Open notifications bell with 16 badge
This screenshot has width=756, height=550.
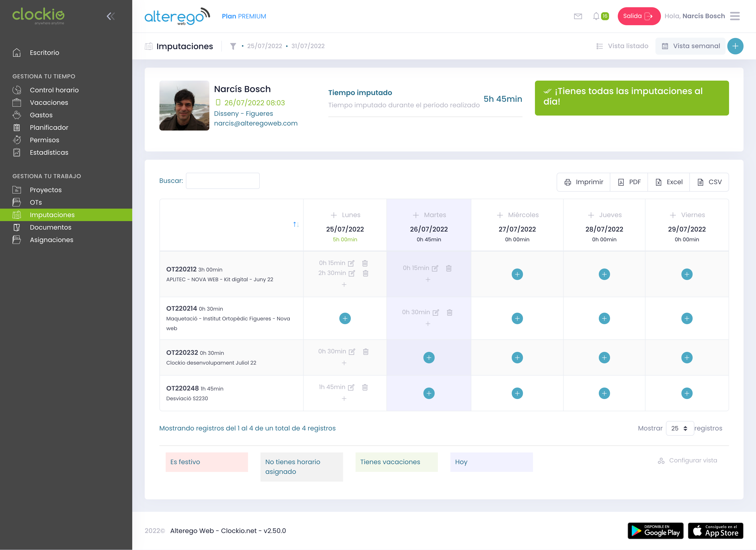tap(596, 16)
